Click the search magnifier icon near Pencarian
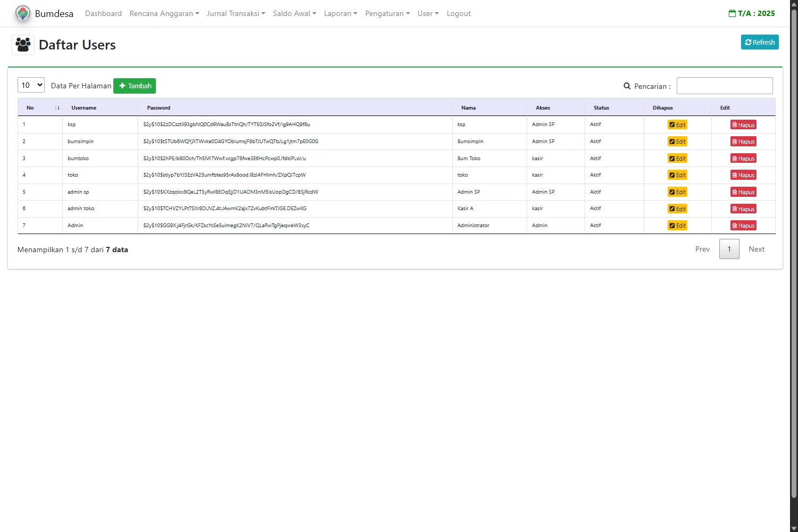The image size is (798, 532). (627, 86)
